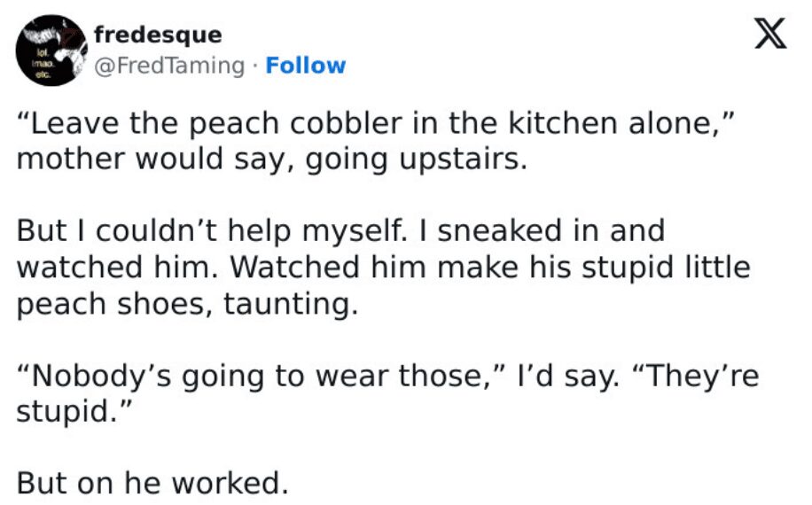Screen dimensions: 812x505
Task: Click the fredesque display name
Action: (x=157, y=35)
